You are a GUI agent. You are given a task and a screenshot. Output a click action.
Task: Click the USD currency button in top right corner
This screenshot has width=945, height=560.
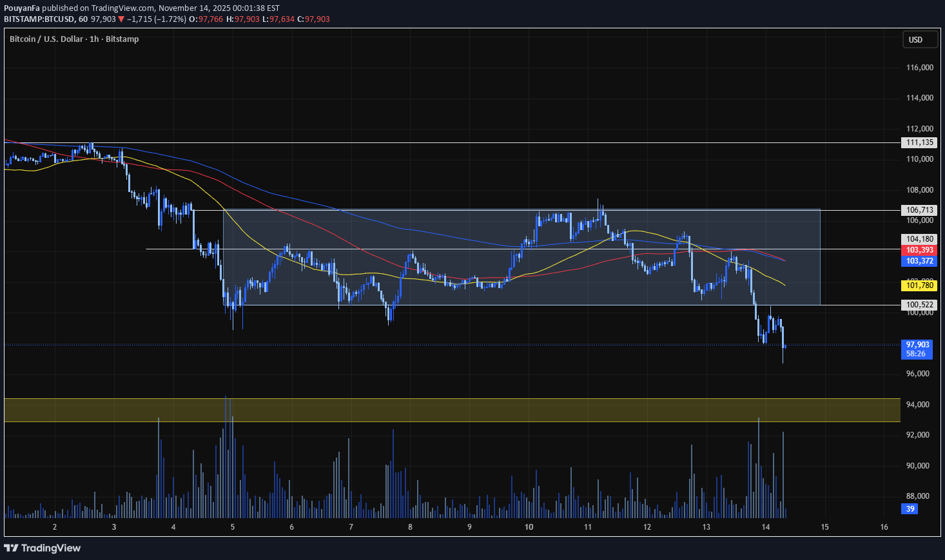[x=919, y=39]
